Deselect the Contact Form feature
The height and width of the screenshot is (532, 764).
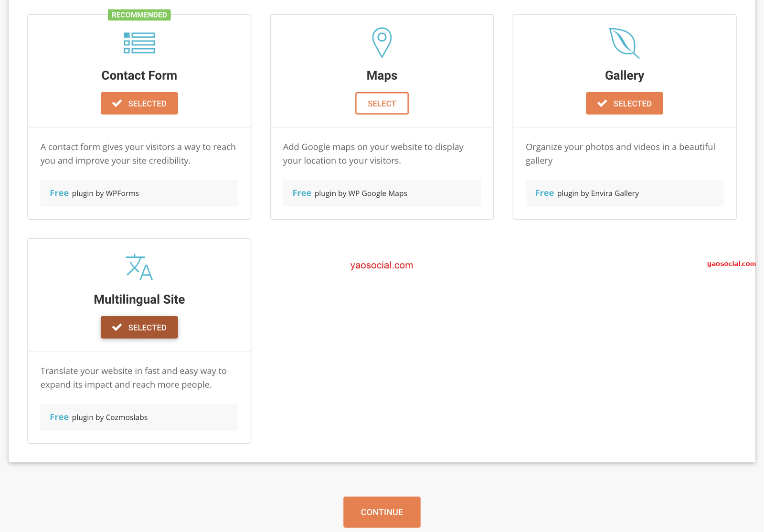point(139,103)
